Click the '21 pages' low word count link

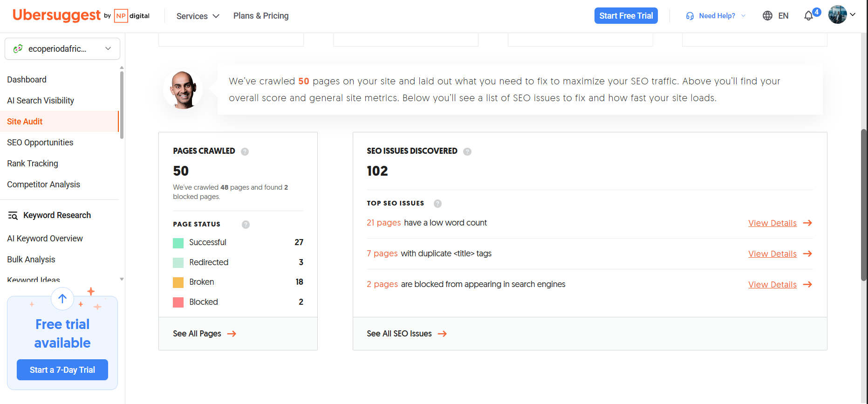pos(384,223)
